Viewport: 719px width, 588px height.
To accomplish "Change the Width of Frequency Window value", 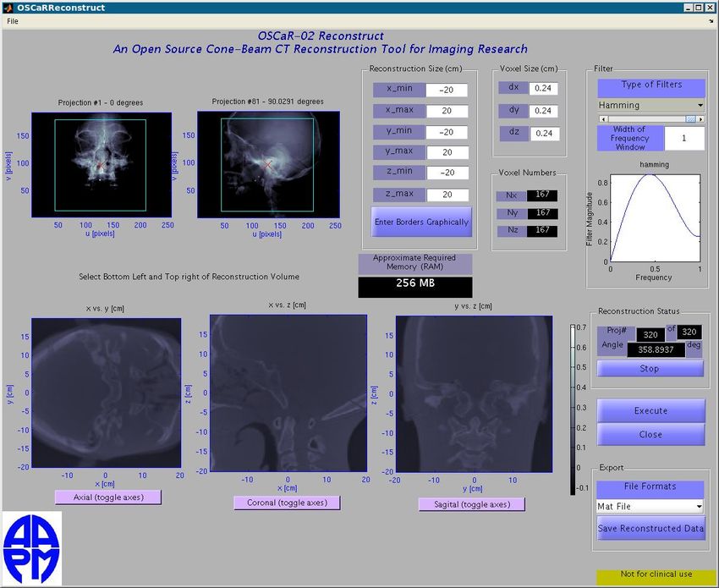I will pyautogui.click(x=684, y=137).
